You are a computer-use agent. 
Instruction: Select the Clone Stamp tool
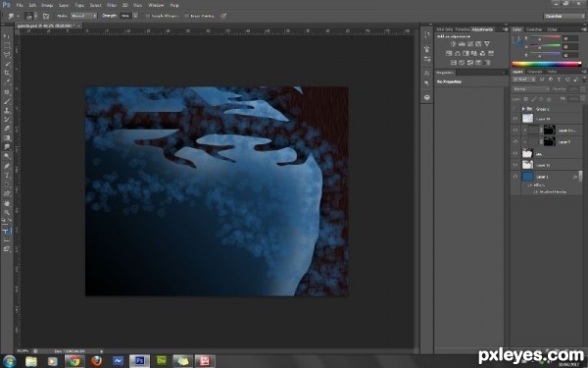(7, 111)
